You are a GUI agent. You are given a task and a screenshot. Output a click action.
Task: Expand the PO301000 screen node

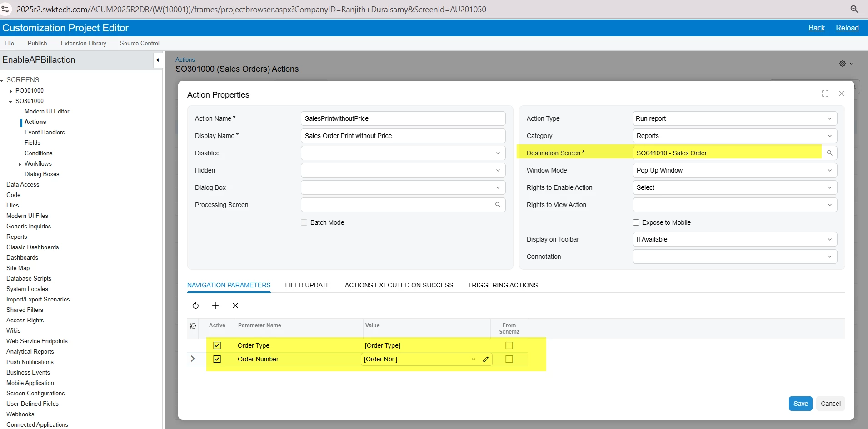pos(11,91)
